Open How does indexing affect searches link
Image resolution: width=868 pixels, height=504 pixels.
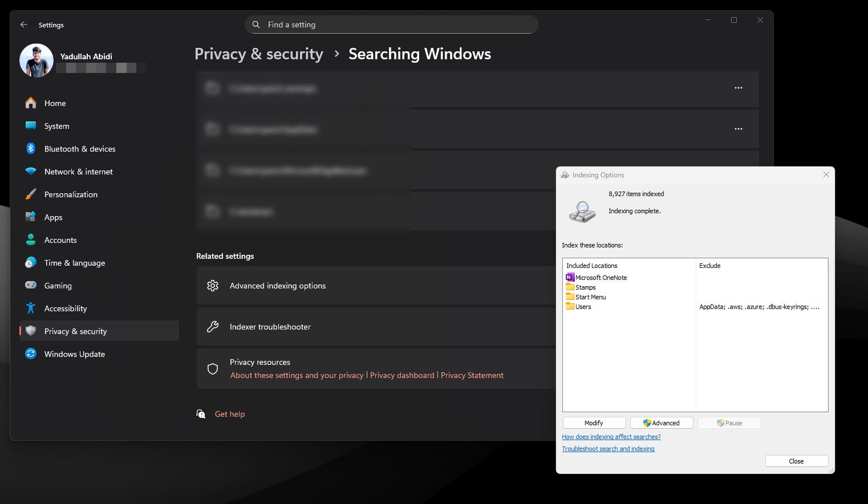tap(611, 437)
